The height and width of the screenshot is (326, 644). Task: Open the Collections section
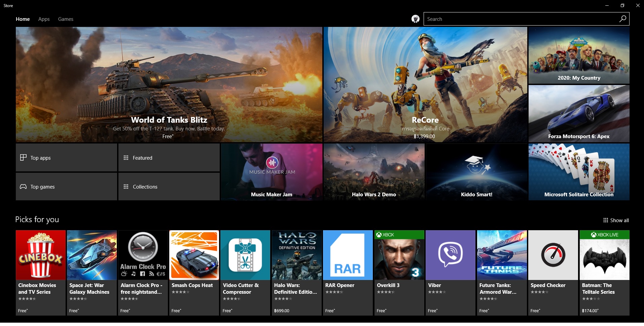point(169,187)
